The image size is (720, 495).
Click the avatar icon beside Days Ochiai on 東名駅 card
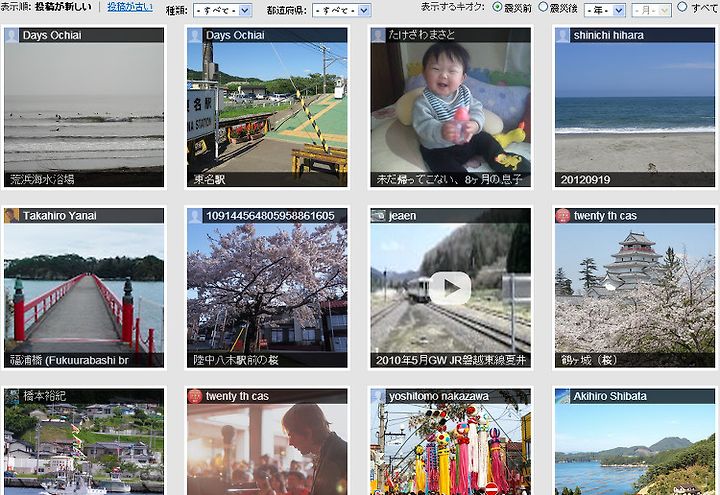[x=194, y=35]
